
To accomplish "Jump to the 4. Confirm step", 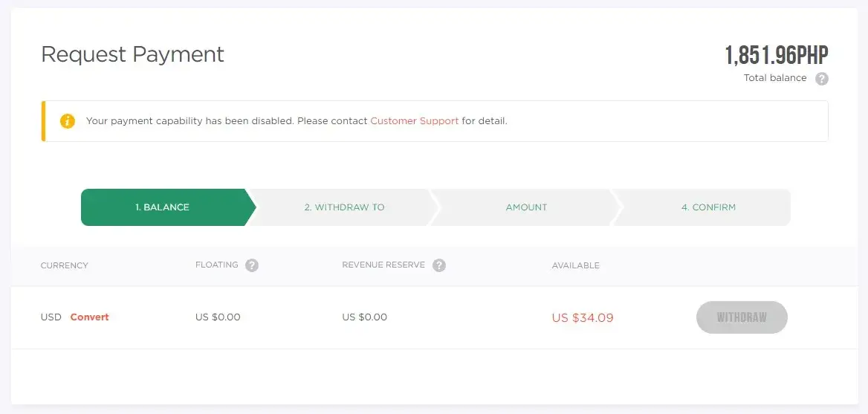I will (708, 207).
